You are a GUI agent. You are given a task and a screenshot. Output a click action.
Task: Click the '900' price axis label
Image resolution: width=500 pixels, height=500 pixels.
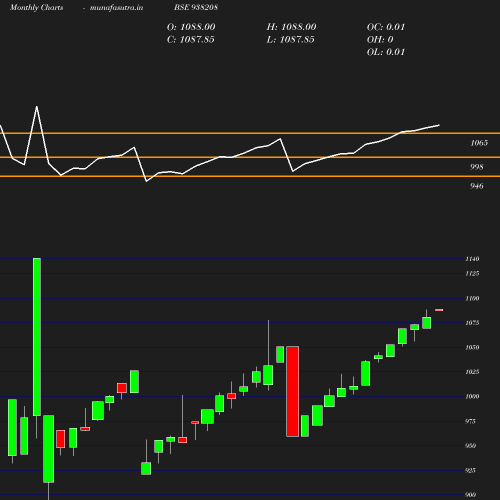(x=470, y=495)
